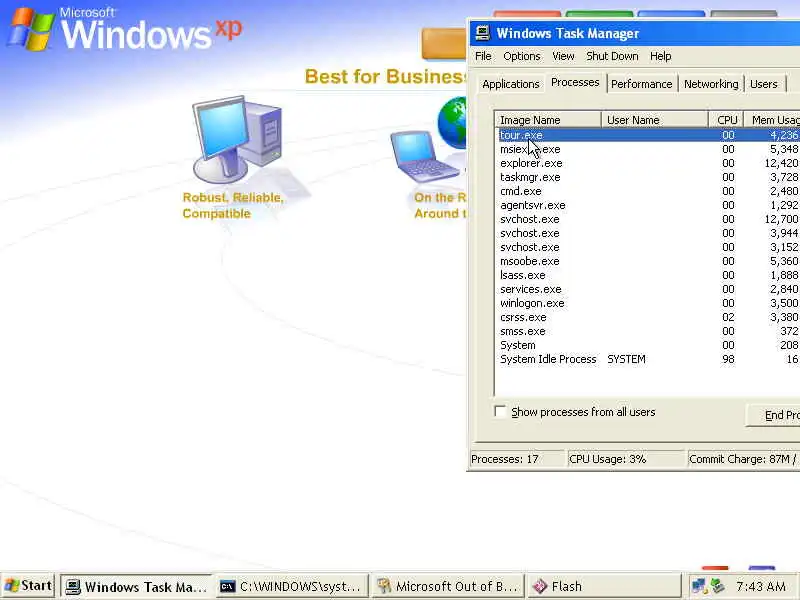The height and width of the screenshot is (600, 800).
Task: Select the tour.exe process
Action: (649, 135)
